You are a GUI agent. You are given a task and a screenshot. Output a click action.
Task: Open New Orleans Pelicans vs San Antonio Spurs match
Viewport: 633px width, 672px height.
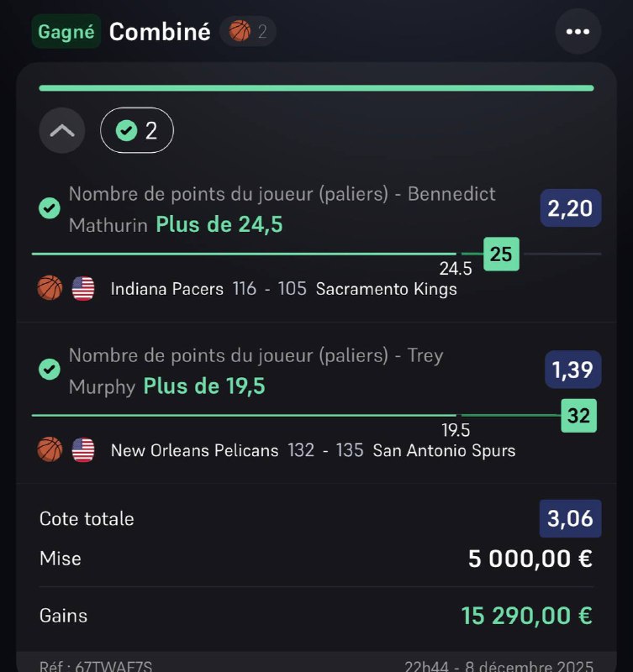point(313,450)
